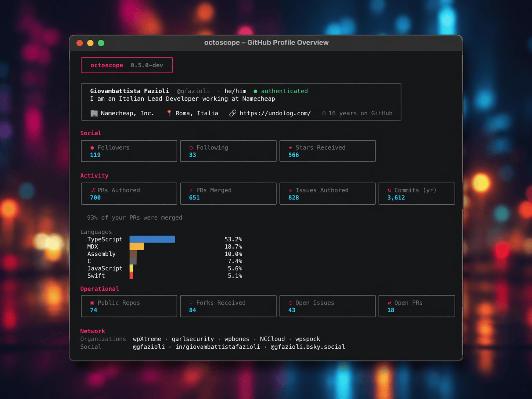532x399 pixels.
Task: Select the Followers stat card
Action: point(129,151)
